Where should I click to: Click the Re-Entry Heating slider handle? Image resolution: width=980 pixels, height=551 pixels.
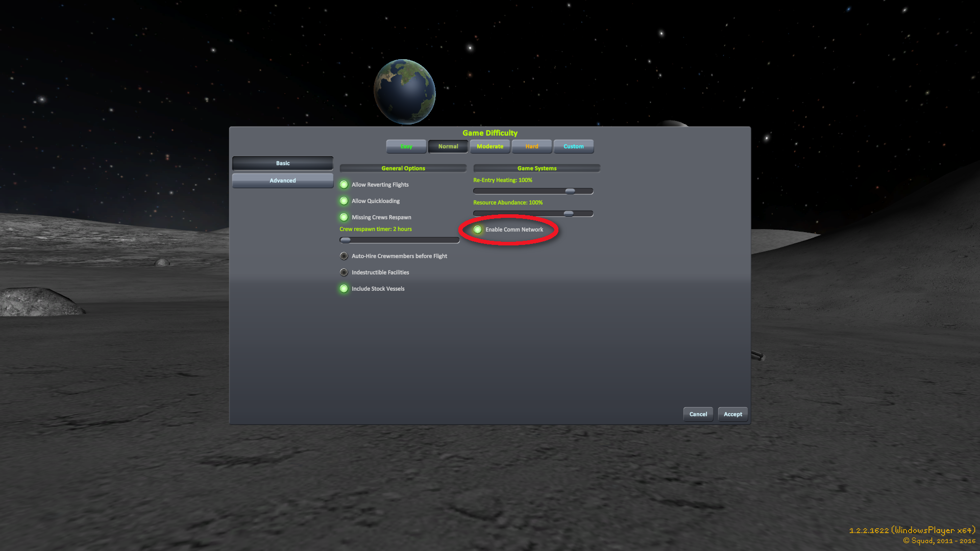tap(570, 191)
